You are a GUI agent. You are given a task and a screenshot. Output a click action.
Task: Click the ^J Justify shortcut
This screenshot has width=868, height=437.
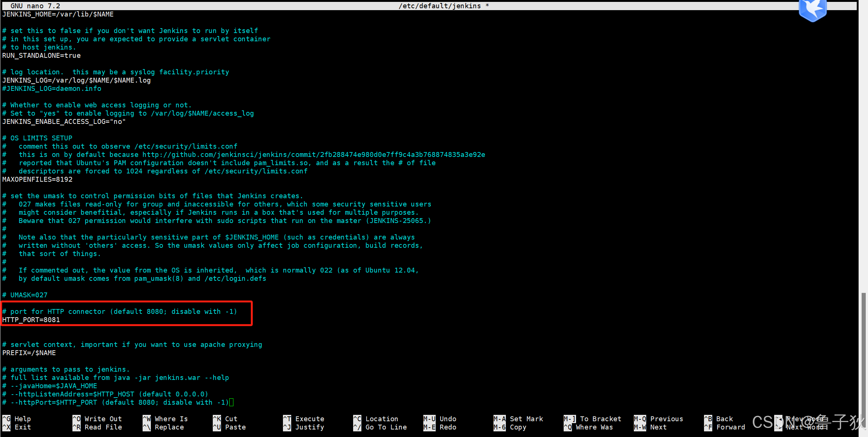pyautogui.click(x=304, y=427)
